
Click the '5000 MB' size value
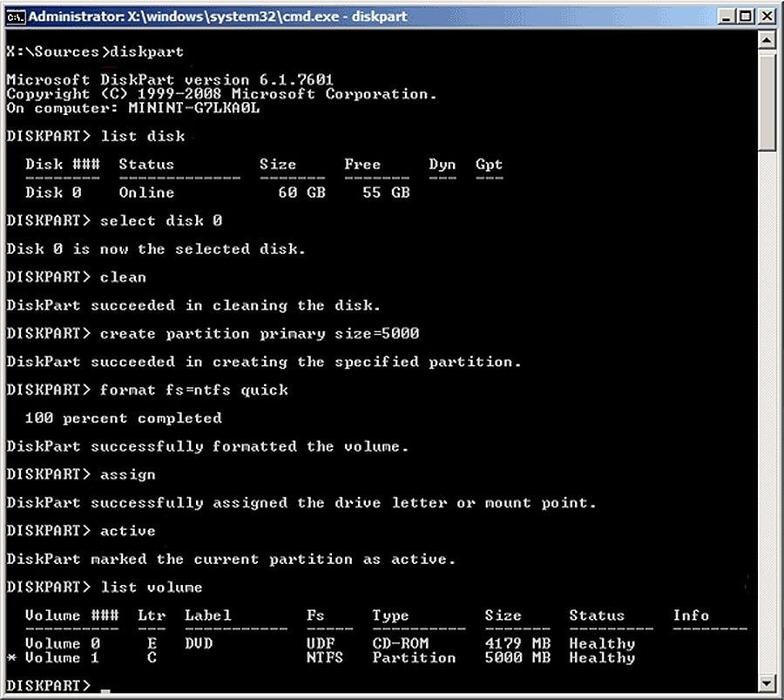click(517, 657)
